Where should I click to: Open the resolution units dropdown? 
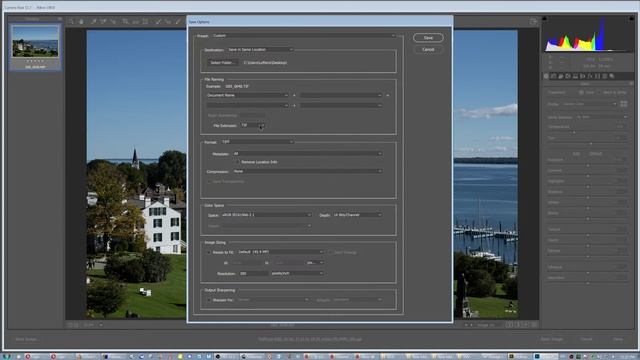tap(297, 273)
